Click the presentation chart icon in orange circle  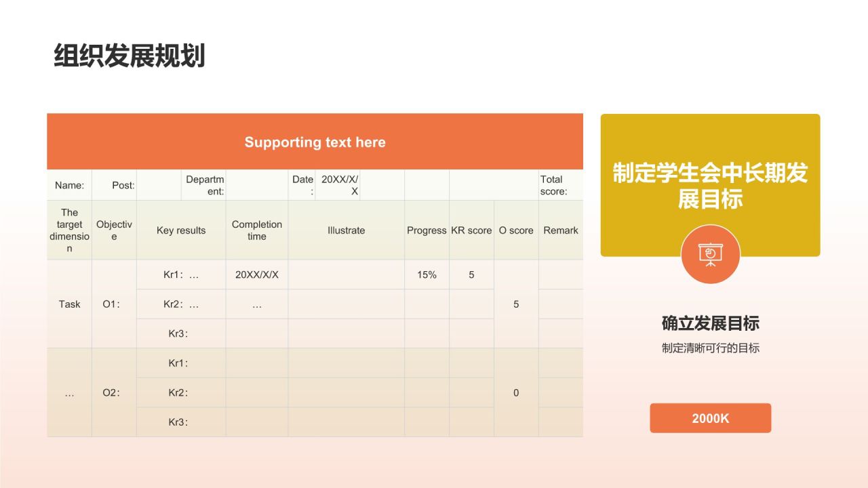[710, 253]
